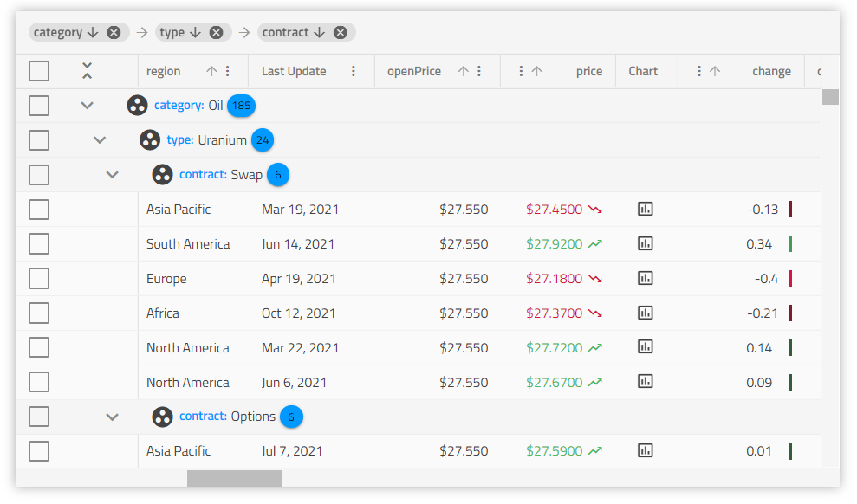This screenshot has height=504, width=857.
Task: Click the group icon beside 'category: Oil'
Action: (137, 105)
